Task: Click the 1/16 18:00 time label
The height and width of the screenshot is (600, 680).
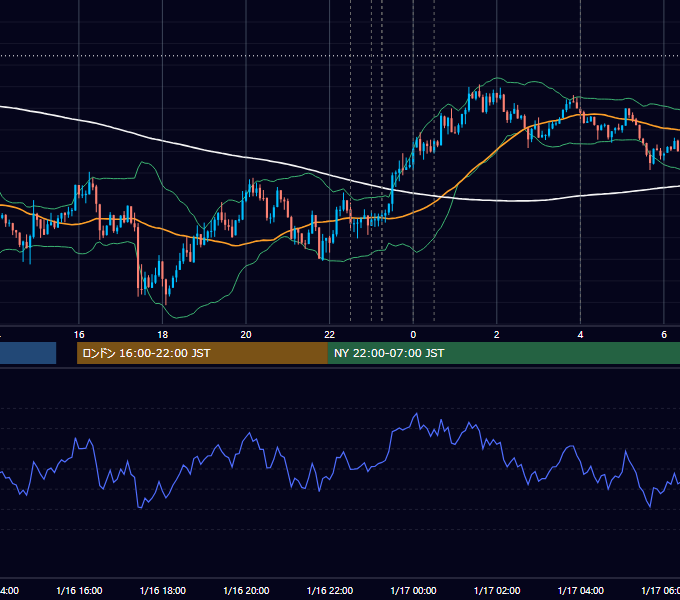Action: (x=163, y=590)
